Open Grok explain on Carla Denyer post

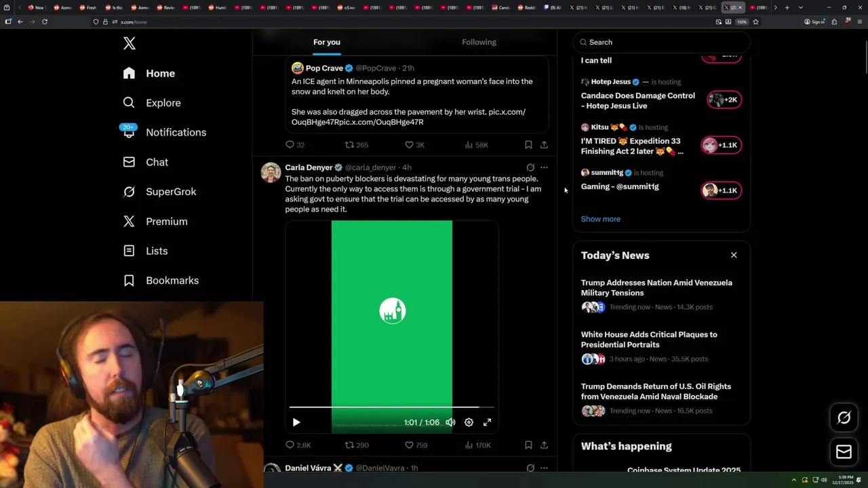pyautogui.click(x=530, y=167)
